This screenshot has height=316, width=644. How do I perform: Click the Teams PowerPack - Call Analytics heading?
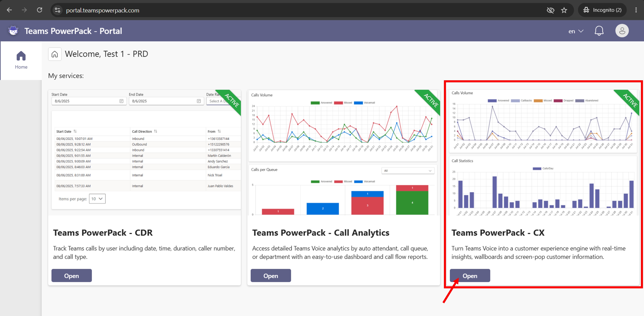321,233
